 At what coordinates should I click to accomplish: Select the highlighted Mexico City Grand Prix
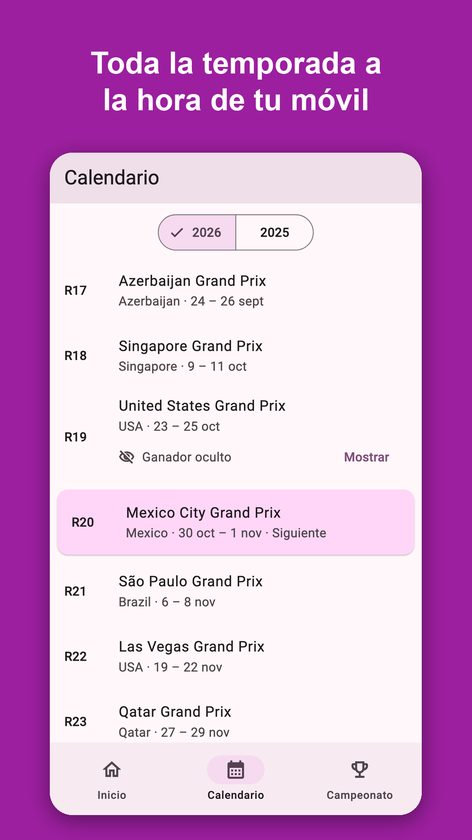[x=236, y=522]
